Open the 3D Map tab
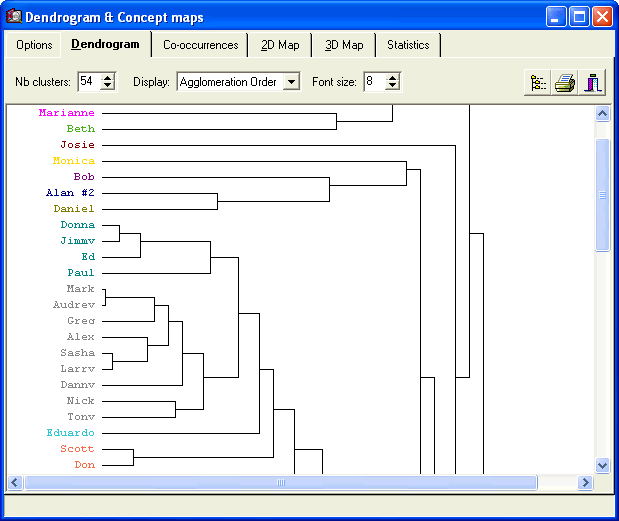This screenshot has width=619, height=521. click(344, 45)
